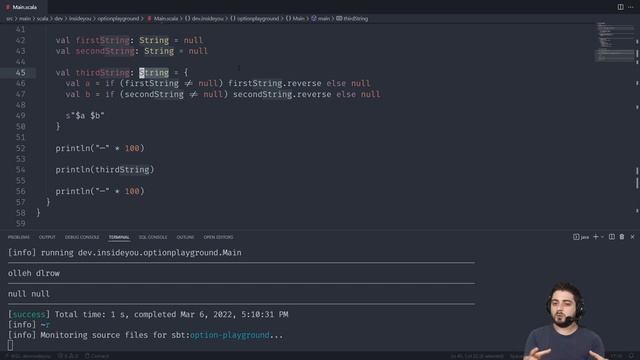Open optionplayground package symbol breadcrumb
The width and height of the screenshot is (640, 360).
point(255,18)
